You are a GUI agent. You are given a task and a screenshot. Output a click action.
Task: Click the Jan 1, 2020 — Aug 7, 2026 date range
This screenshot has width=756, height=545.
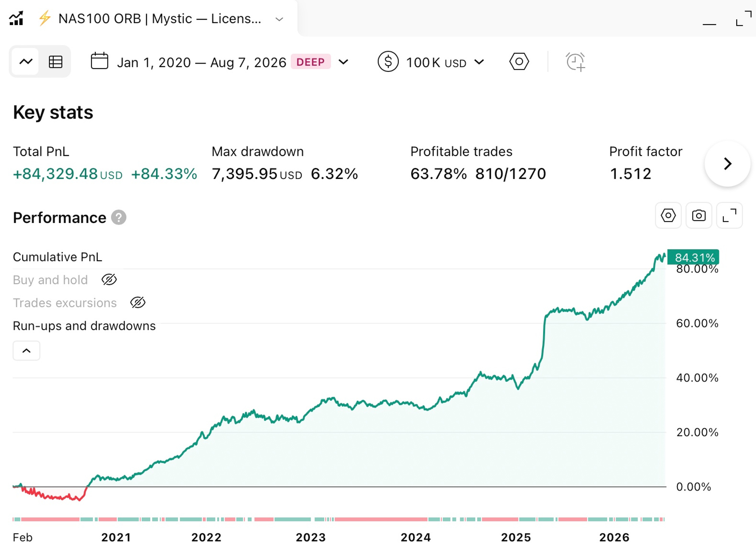click(201, 62)
